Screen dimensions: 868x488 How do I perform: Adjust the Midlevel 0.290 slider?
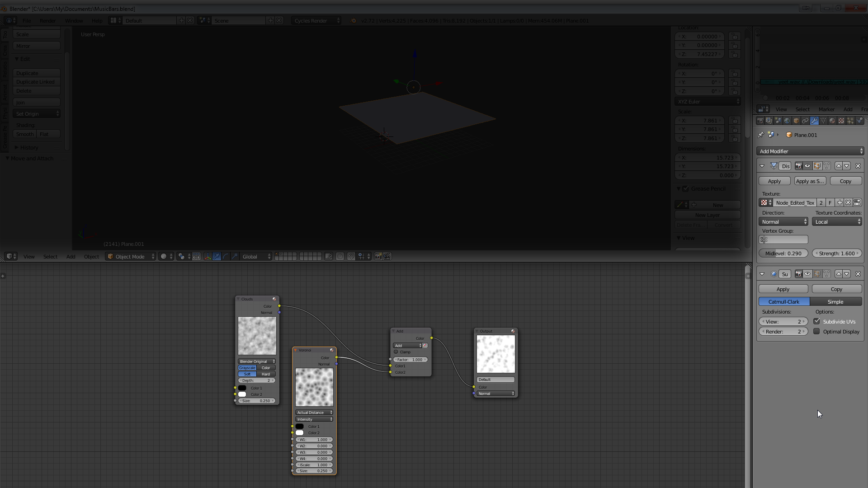[x=783, y=253]
